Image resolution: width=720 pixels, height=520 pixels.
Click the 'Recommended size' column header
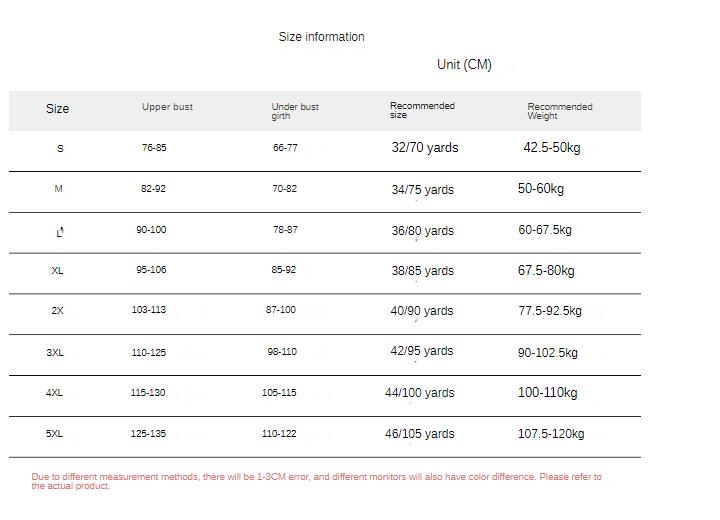(422, 110)
